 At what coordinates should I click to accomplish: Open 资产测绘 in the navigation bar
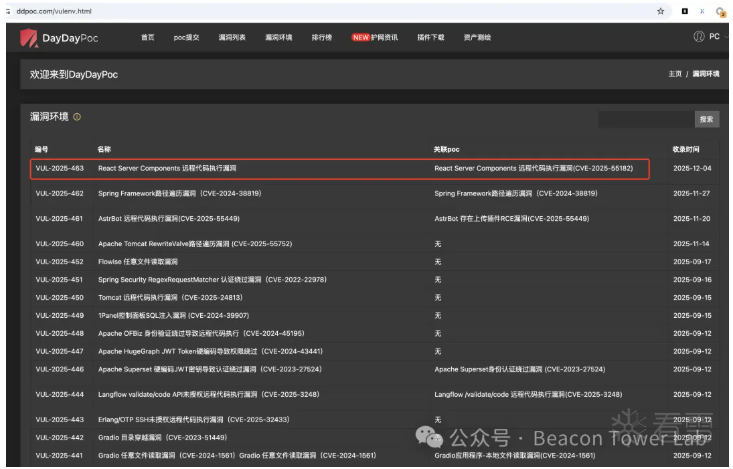tap(477, 37)
